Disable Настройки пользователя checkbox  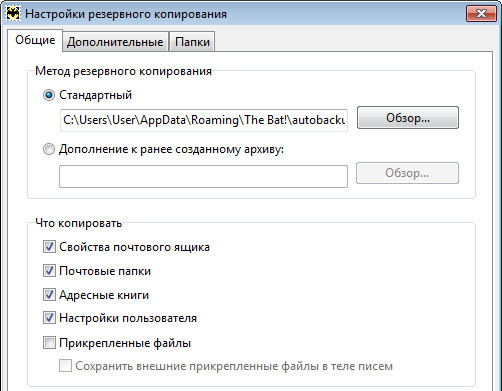[49, 318]
